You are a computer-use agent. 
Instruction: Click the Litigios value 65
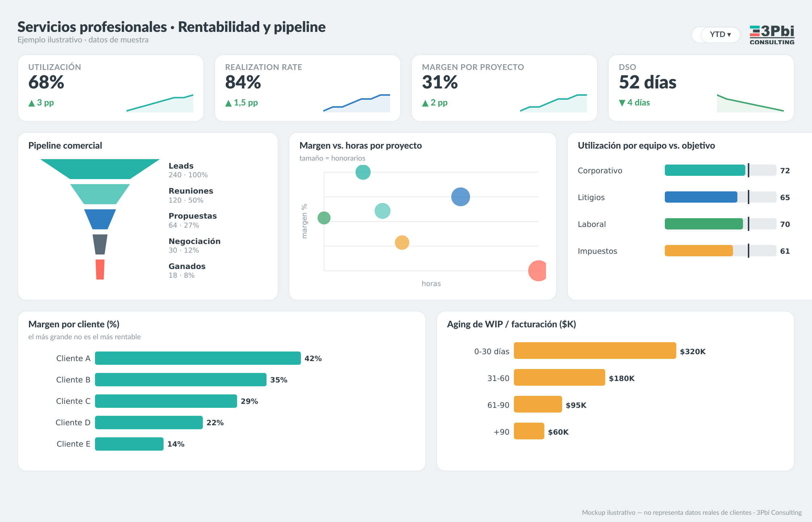pyautogui.click(x=785, y=198)
